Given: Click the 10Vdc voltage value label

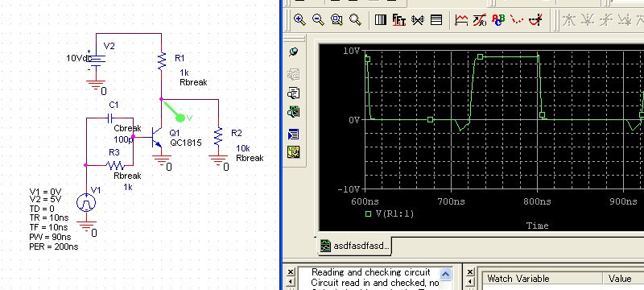Looking at the screenshot, I should click(x=79, y=59).
